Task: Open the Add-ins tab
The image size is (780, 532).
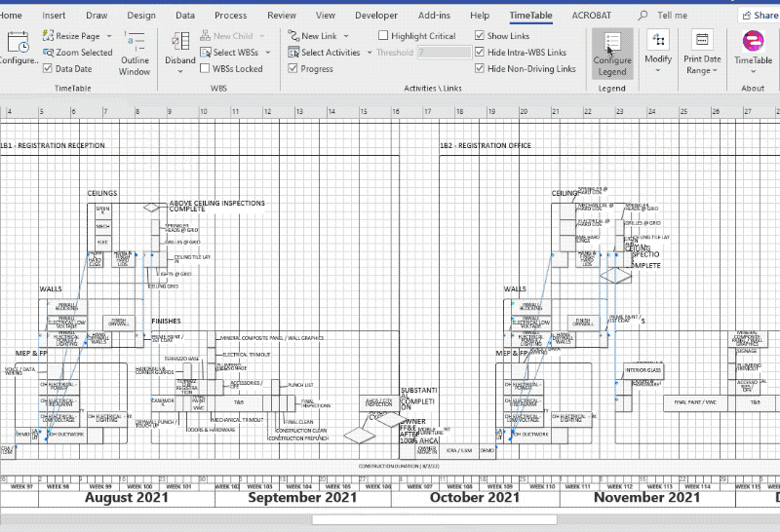Action: point(434,16)
